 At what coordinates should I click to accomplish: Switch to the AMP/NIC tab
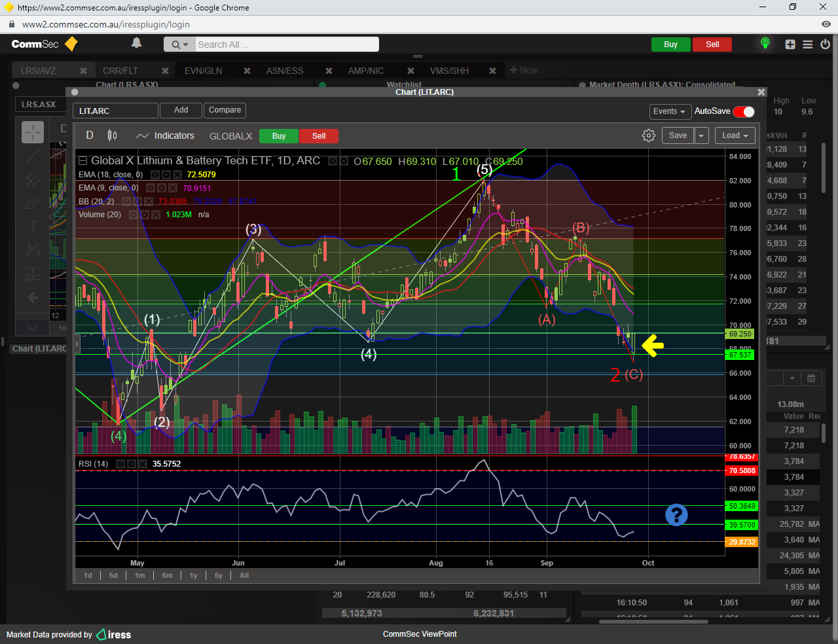point(366,71)
